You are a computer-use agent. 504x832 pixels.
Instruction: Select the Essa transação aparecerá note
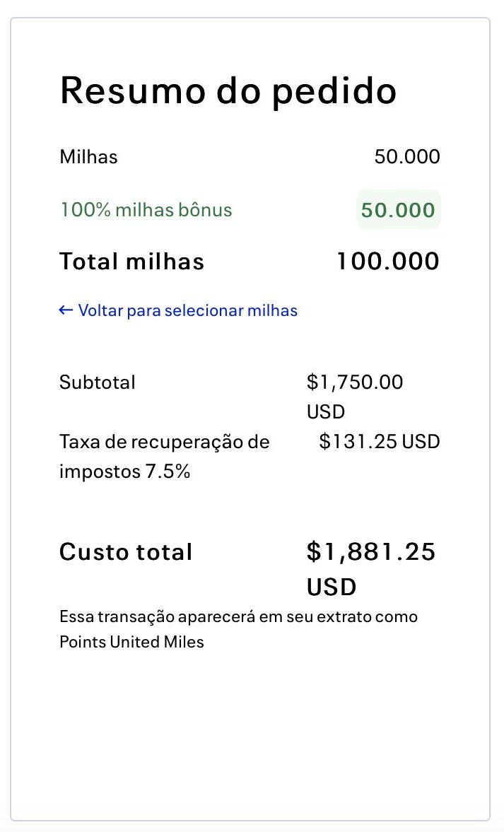[238, 616]
